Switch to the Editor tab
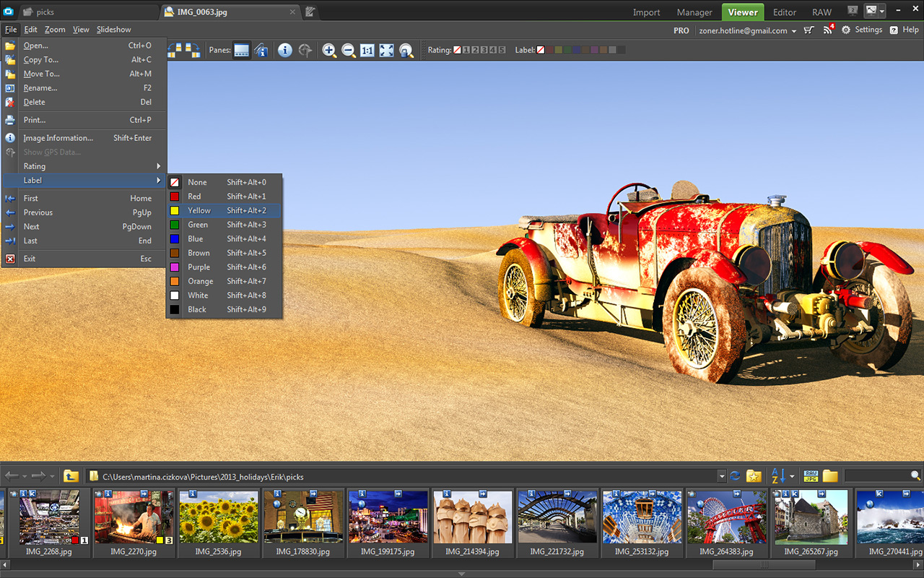This screenshot has height=578, width=924. click(x=785, y=12)
